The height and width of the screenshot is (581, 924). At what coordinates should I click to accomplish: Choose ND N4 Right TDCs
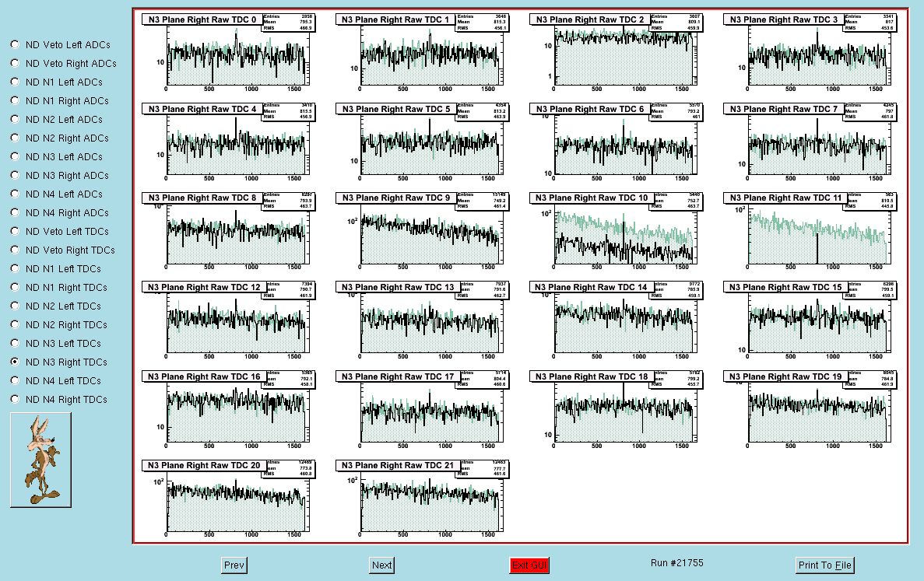click(15, 399)
